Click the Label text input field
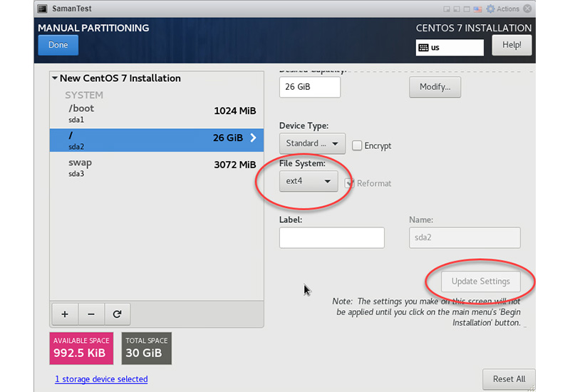 [x=331, y=238]
